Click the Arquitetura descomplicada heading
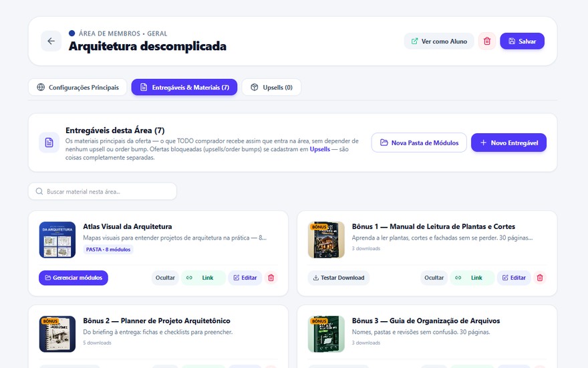Image resolution: width=588 pixels, height=368 pixels. pyautogui.click(x=148, y=46)
